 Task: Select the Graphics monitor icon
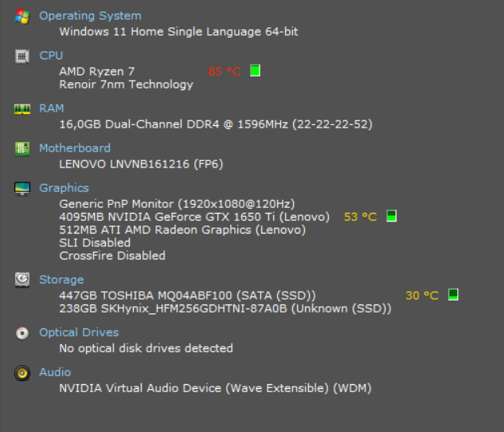point(22,188)
